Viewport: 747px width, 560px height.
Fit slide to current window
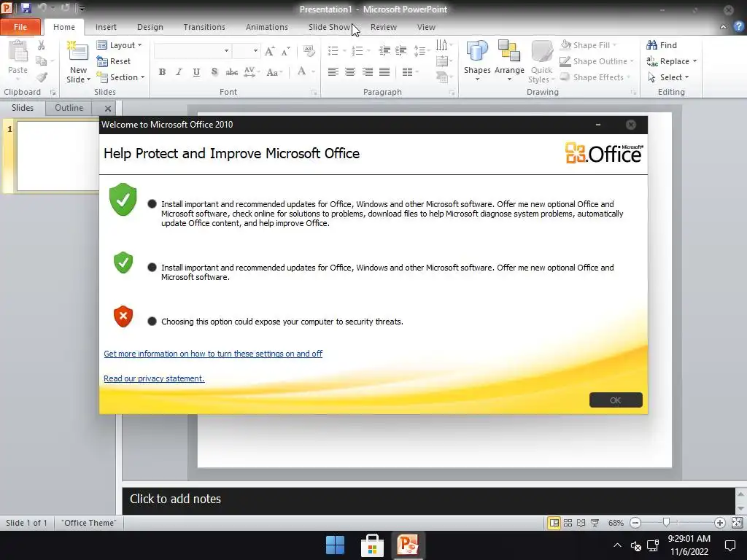737,523
